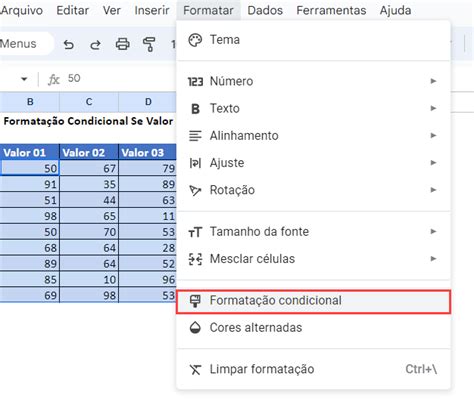This screenshot has width=474, height=399.
Task: Click the undo arrow icon
Action: pyautogui.click(x=69, y=44)
